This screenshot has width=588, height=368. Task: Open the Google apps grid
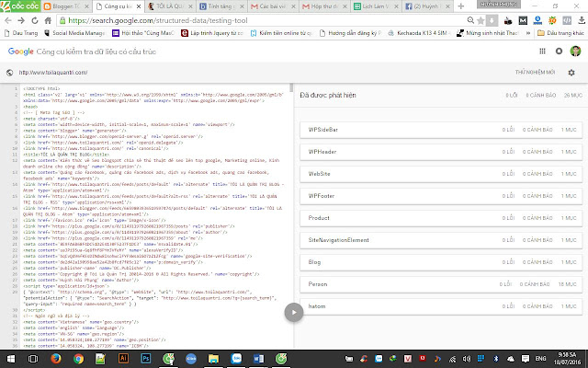(542, 52)
